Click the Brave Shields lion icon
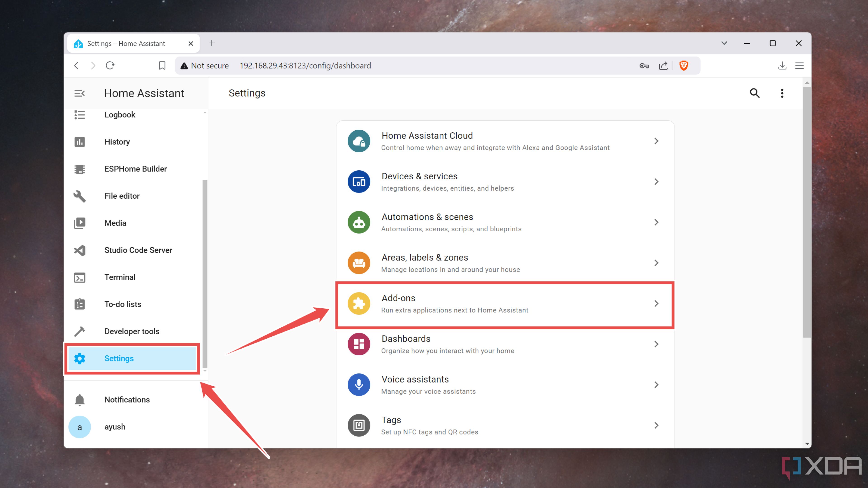 pos(684,66)
